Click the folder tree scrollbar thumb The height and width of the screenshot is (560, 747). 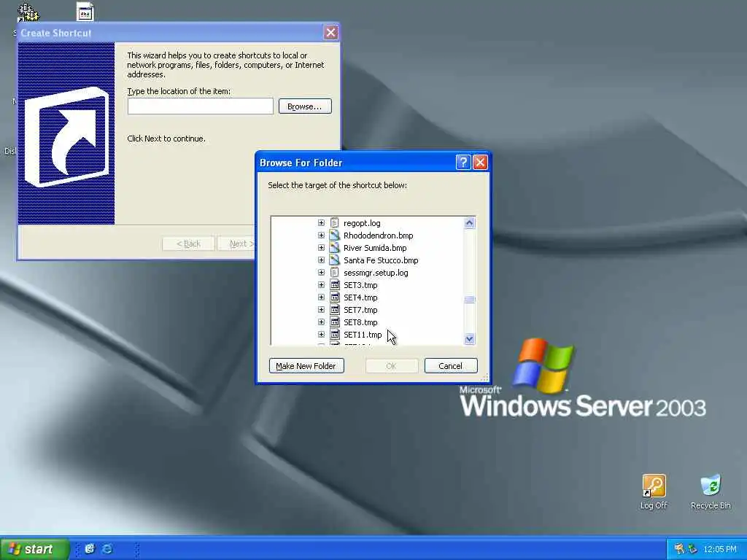tap(469, 300)
